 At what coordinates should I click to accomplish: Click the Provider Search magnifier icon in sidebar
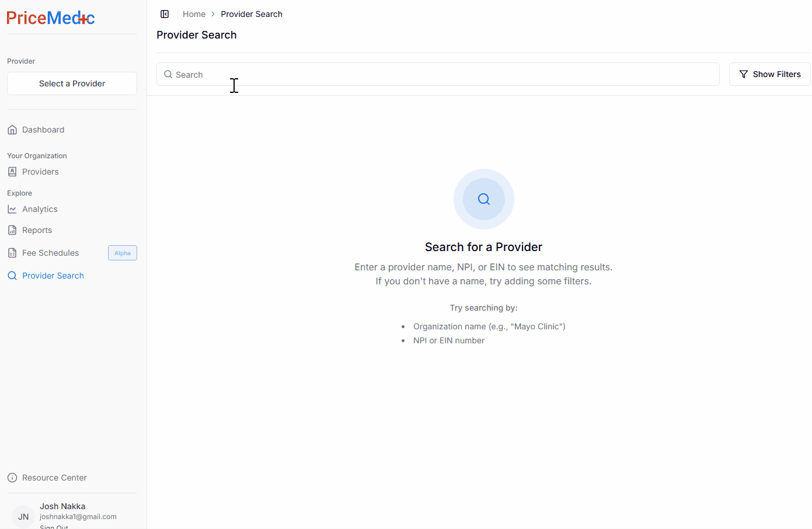click(x=12, y=276)
